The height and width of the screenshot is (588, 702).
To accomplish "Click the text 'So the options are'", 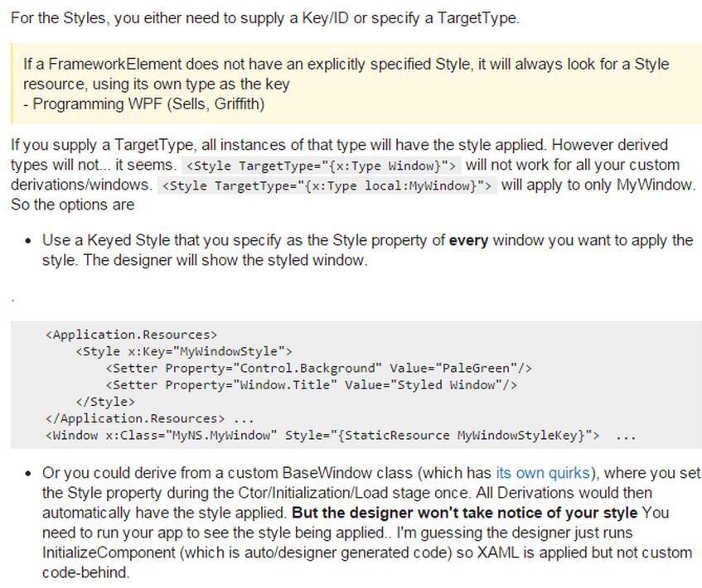I will tap(73, 205).
